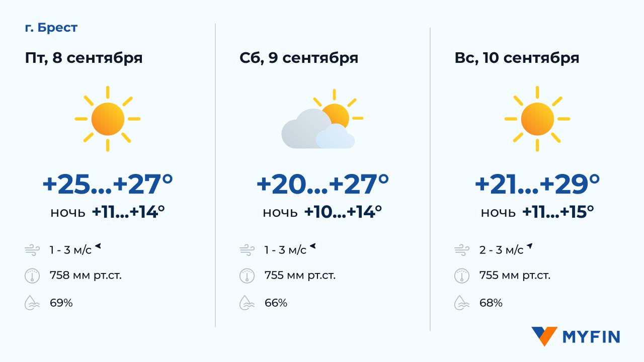
Task: Click the wind direction arrow for Friday
Action: tap(99, 246)
